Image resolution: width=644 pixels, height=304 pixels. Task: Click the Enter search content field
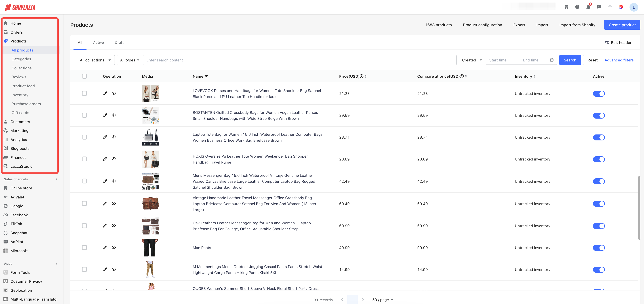(300, 60)
